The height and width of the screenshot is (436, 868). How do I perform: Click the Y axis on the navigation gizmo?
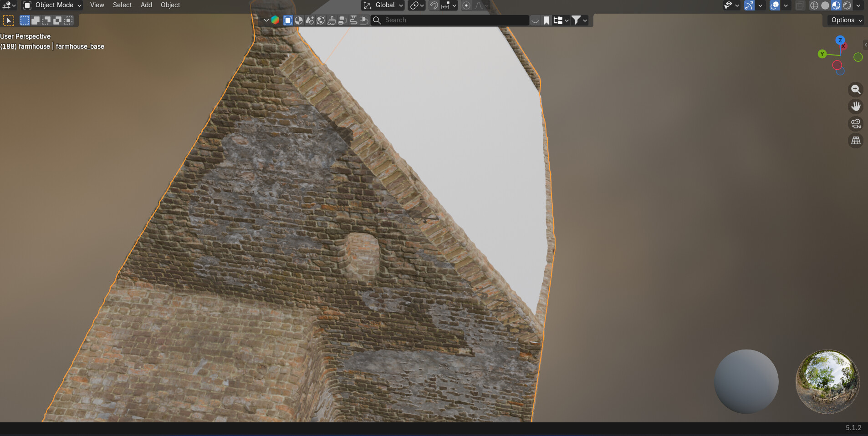(822, 54)
